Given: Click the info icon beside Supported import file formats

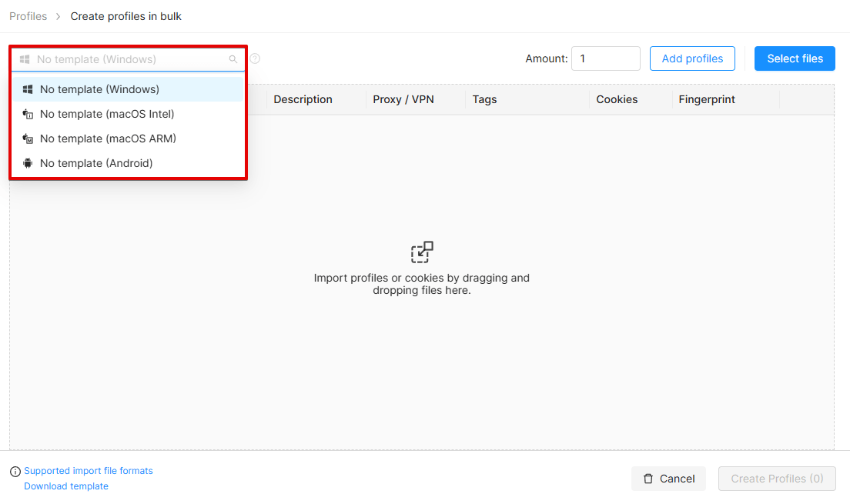Looking at the screenshot, I should pos(15,472).
